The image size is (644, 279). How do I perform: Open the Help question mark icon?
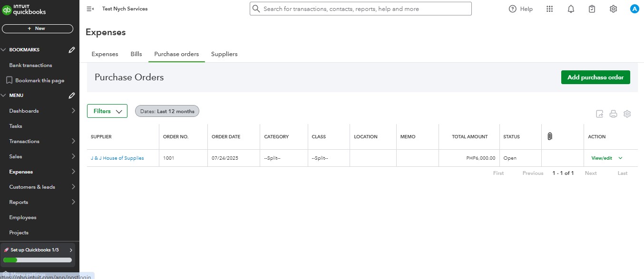[512, 9]
